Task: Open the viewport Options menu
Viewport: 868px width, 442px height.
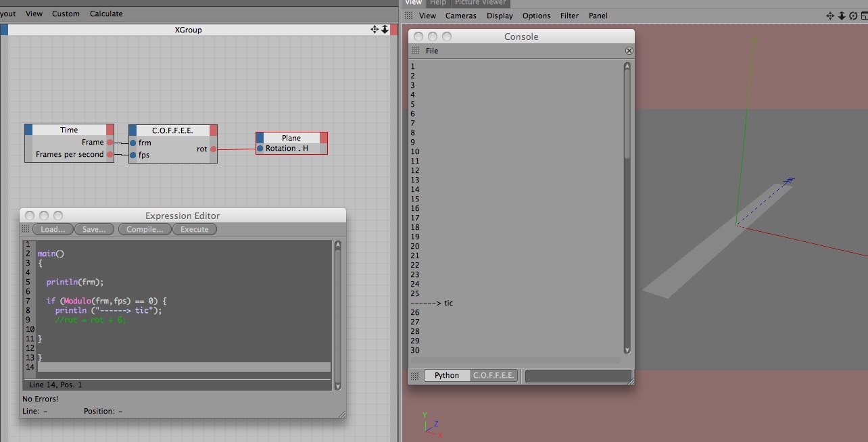Action: [537, 16]
